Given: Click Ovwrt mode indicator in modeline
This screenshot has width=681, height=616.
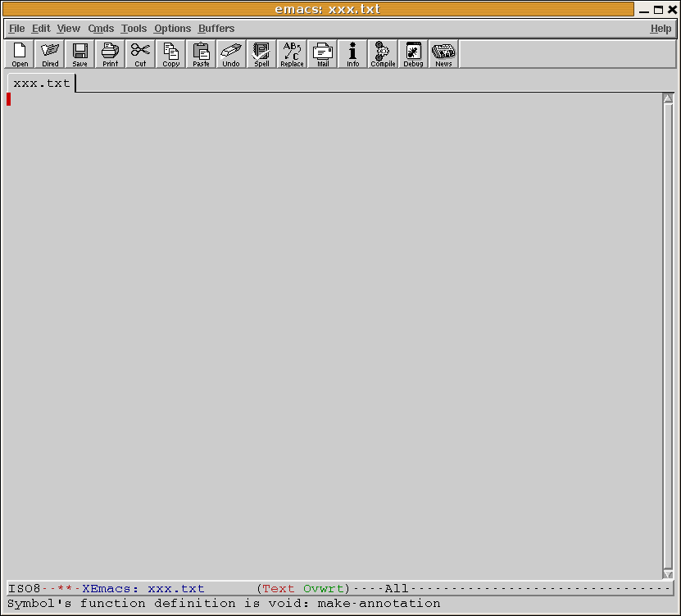Looking at the screenshot, I should tap(325, 589).
